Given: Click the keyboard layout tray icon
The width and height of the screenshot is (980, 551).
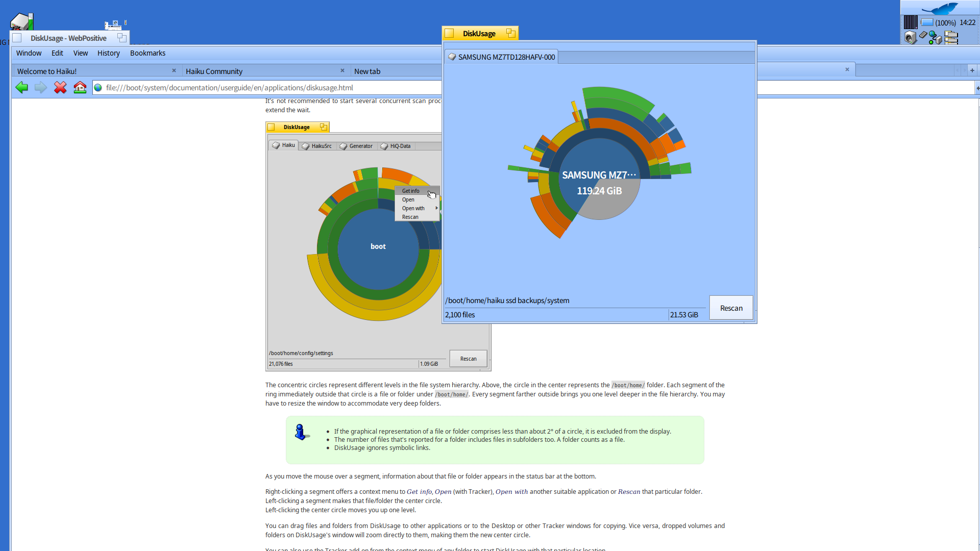Looking at the screenshot, I should tap(923, 36).
